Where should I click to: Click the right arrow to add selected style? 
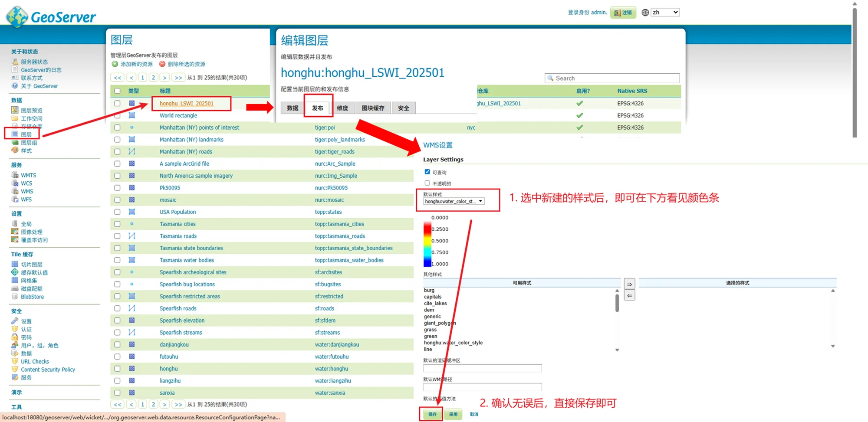629,284
